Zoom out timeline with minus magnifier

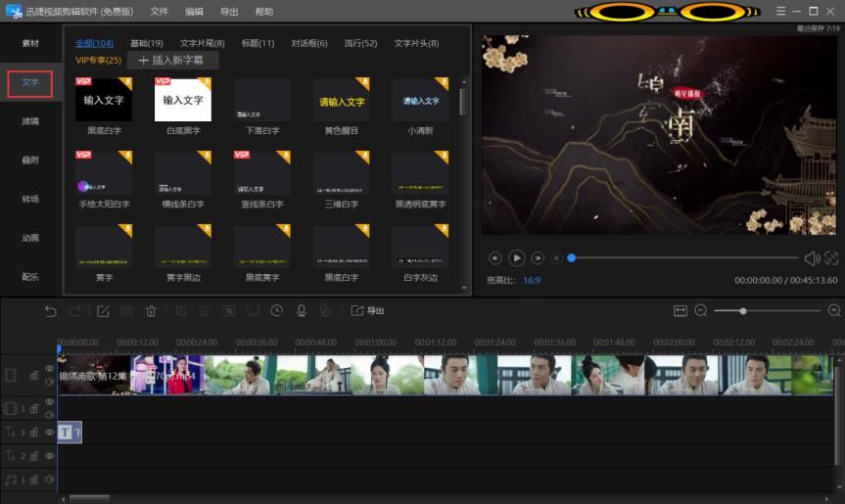click(x=700, y=310)
